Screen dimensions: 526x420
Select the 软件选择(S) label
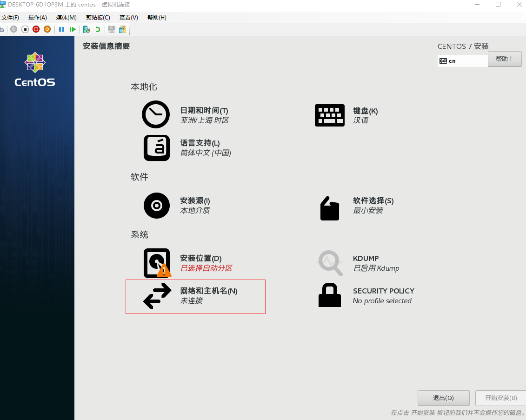373,200
